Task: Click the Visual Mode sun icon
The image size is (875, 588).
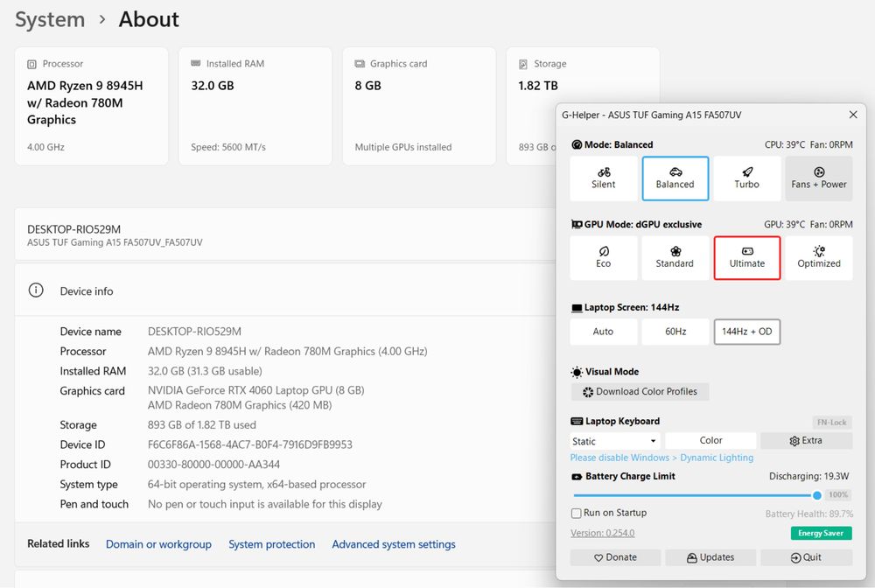Action: point(577,372)
